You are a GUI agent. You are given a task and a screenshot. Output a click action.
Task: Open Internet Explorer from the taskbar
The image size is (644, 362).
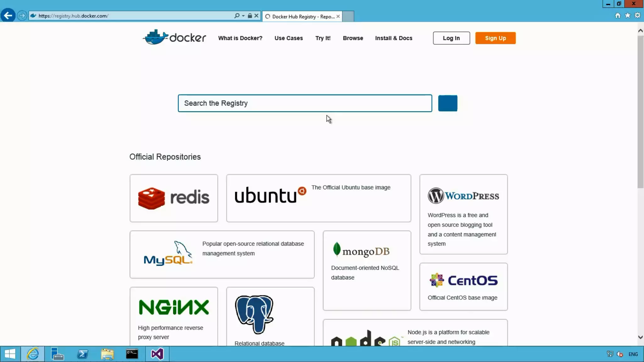pyautogui.click(x=32, y=354)
